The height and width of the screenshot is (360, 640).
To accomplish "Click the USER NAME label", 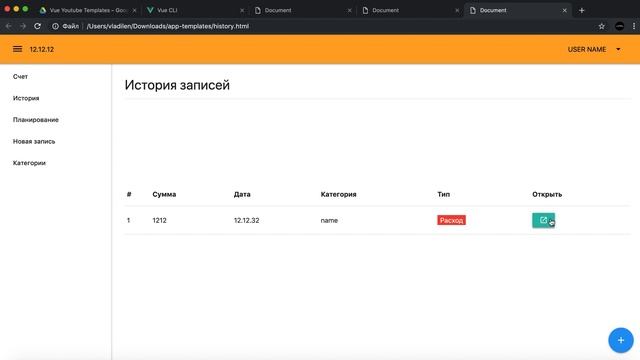I will click(x=587, y=49).
